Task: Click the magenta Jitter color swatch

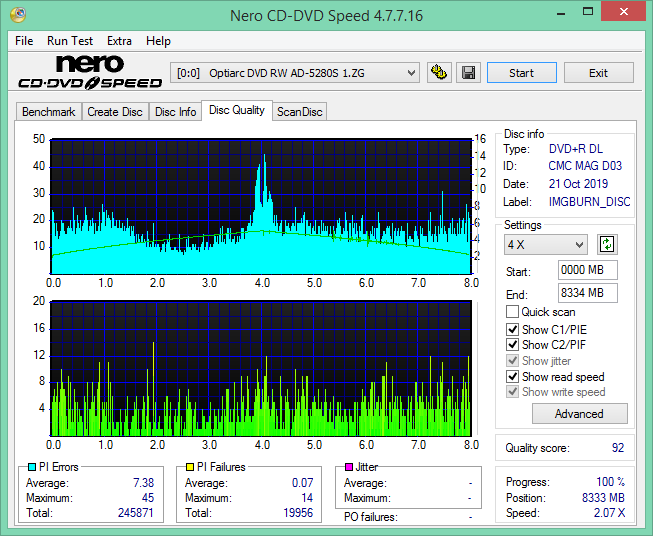Action: (349, 467)
